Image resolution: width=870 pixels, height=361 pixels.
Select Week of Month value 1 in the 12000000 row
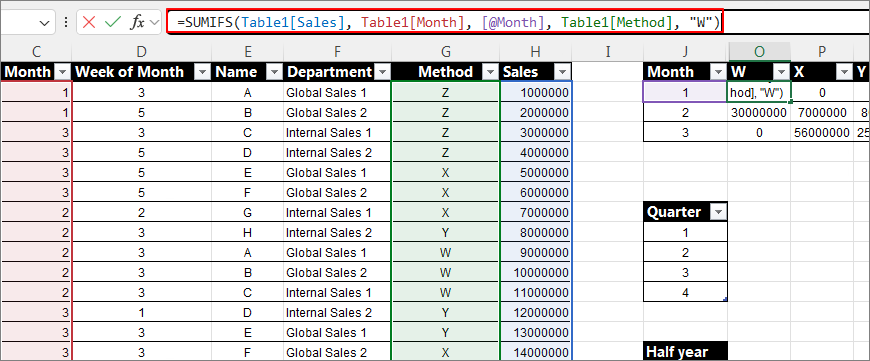(x=141, y=312)
